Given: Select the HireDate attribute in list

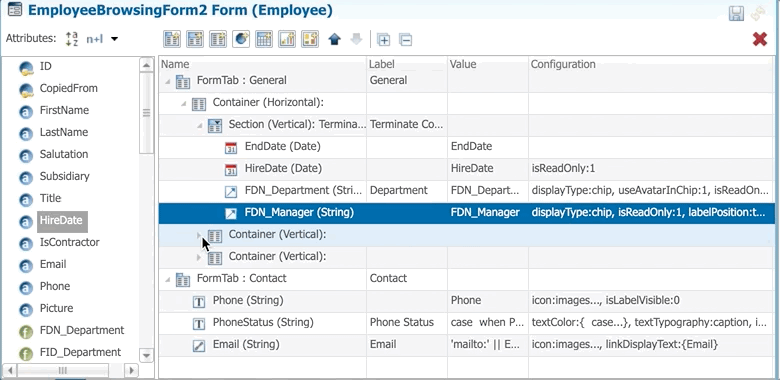Looking at the screenshot, I should pyautogui.click(x=61, y=220).
